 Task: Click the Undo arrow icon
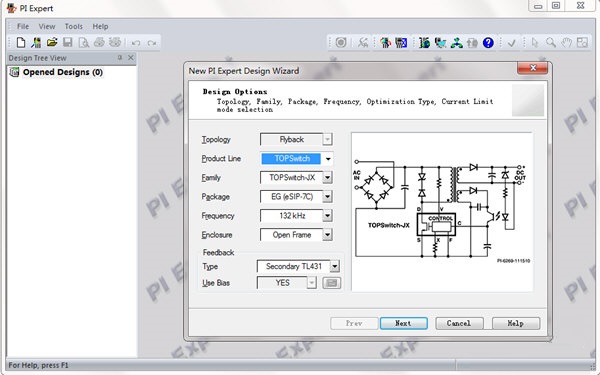coord(135,43)
